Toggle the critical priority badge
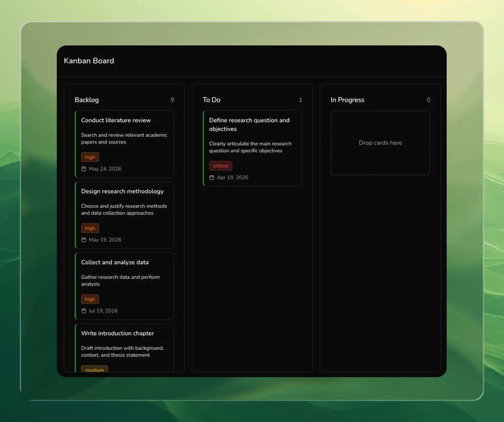The height and width of the screenshot is (422, 504). [x=220, y=165]
